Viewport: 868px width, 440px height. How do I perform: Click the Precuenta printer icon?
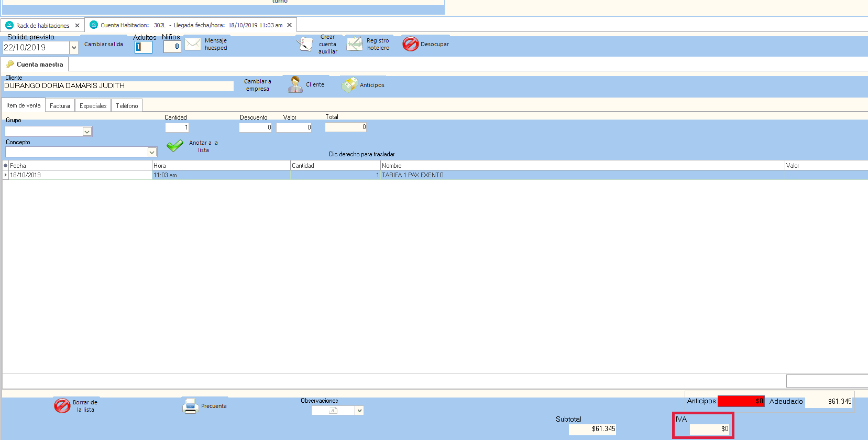coord(190,406)
